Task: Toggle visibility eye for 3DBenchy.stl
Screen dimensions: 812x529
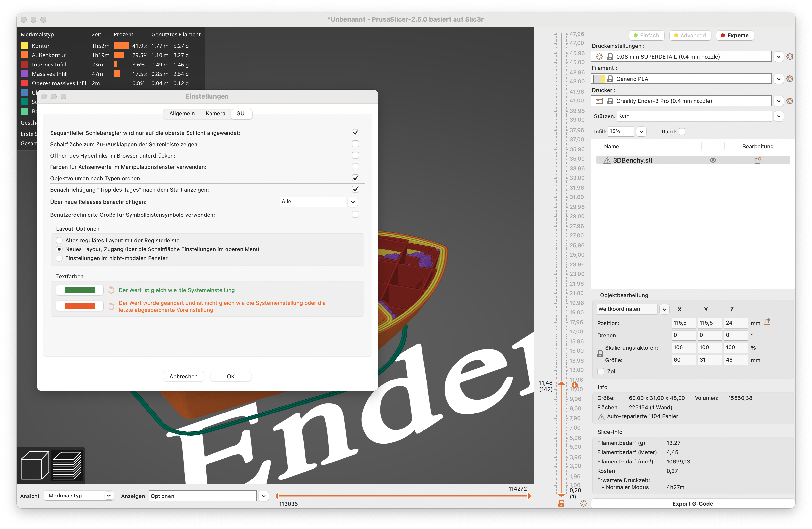Action: (x=713, y=160)
